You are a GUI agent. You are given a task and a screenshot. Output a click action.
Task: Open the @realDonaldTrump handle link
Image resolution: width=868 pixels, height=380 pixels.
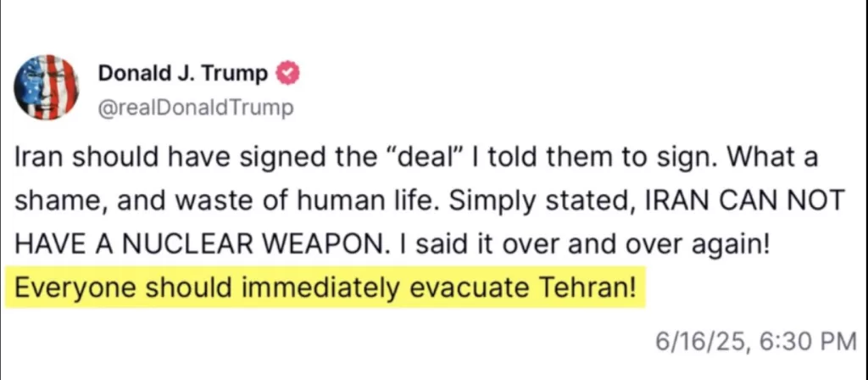point(196,108)
